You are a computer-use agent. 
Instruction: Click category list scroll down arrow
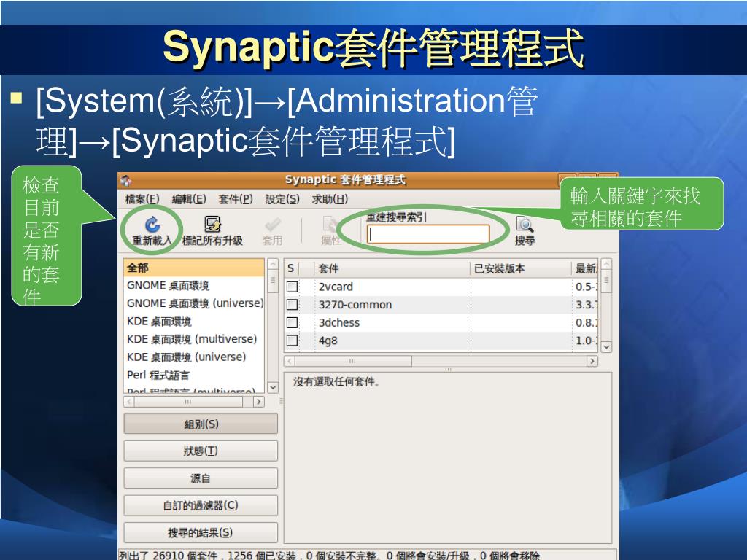coord(273,388)
